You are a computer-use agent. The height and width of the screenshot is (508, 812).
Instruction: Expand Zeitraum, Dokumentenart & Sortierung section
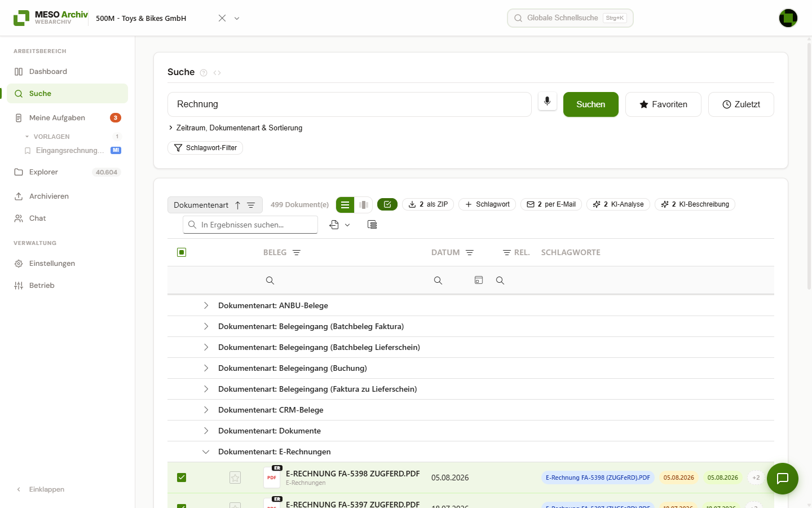coord(235,128)
